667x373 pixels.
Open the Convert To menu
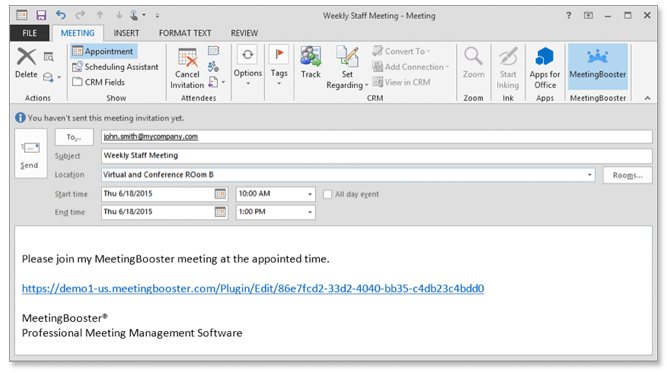(402, 51)
